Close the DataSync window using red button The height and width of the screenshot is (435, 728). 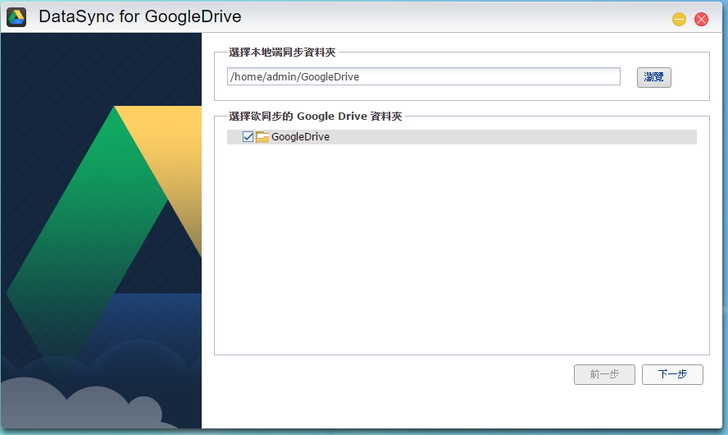coord(701,19)
